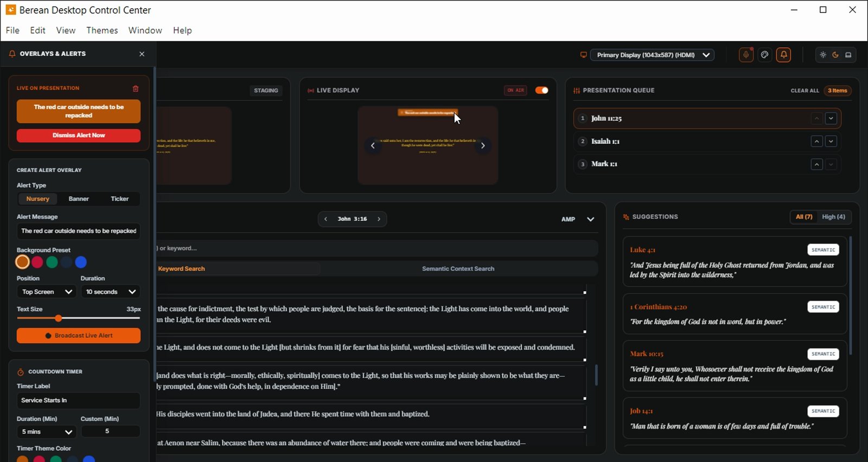This screenshot has width=868, height=462.
Task: Go to next verse after John 3:16
Action: click(x=379, y=219)
